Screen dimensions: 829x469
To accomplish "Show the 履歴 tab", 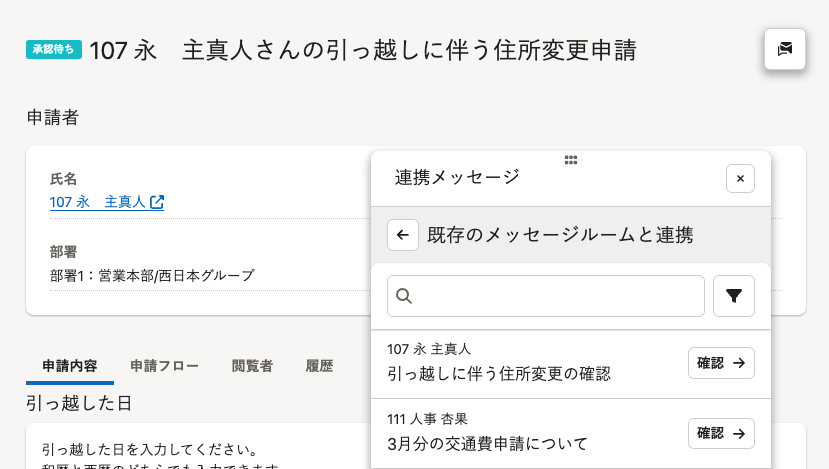I will 319,366.
